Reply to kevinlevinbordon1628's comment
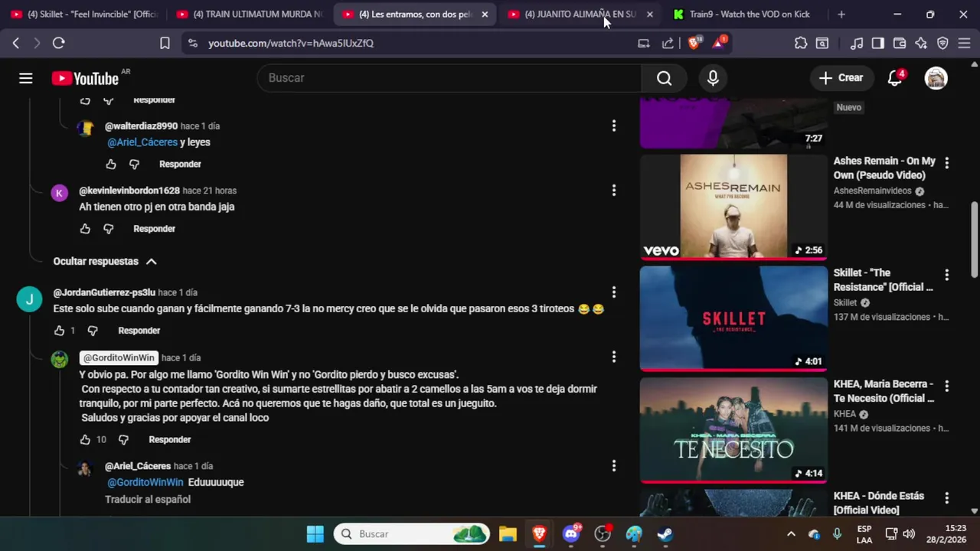Viewport: 980px width, 551px height. pos(154,229)
